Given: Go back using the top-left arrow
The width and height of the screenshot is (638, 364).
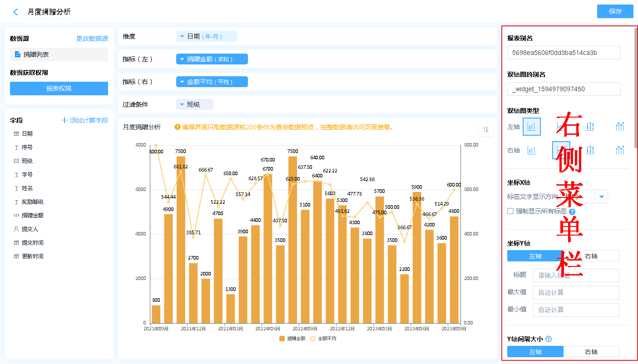Looking at the screenshot, I should [16, 12].
